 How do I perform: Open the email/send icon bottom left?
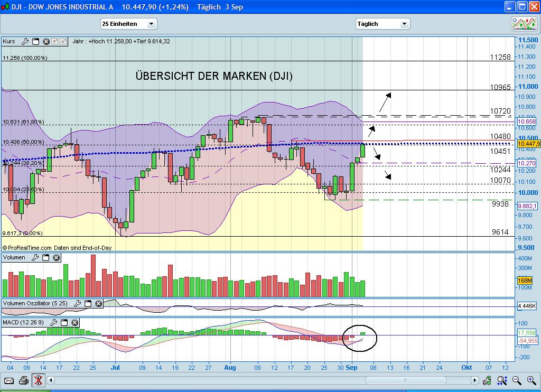pyautogui.click(x=9, y=380)
